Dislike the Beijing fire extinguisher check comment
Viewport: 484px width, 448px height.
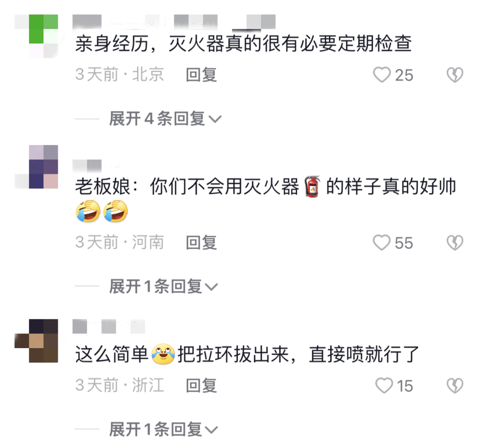pyautogui.click(x=455, y=75)
